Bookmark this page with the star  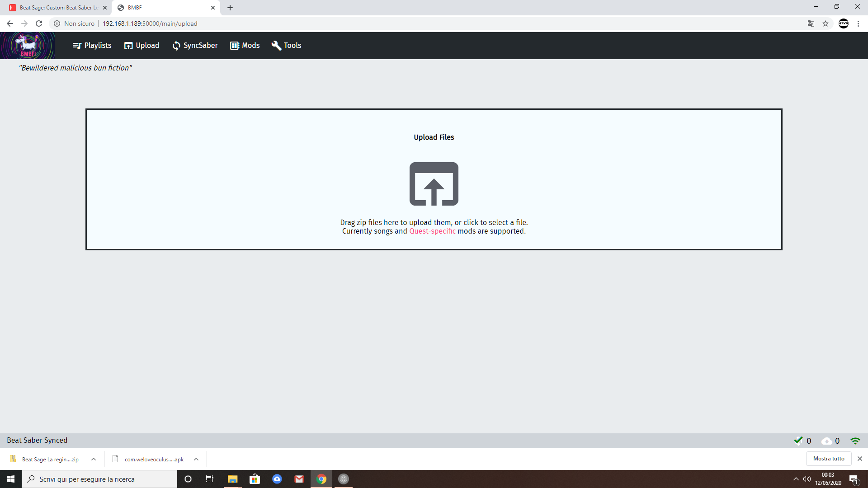826,23
